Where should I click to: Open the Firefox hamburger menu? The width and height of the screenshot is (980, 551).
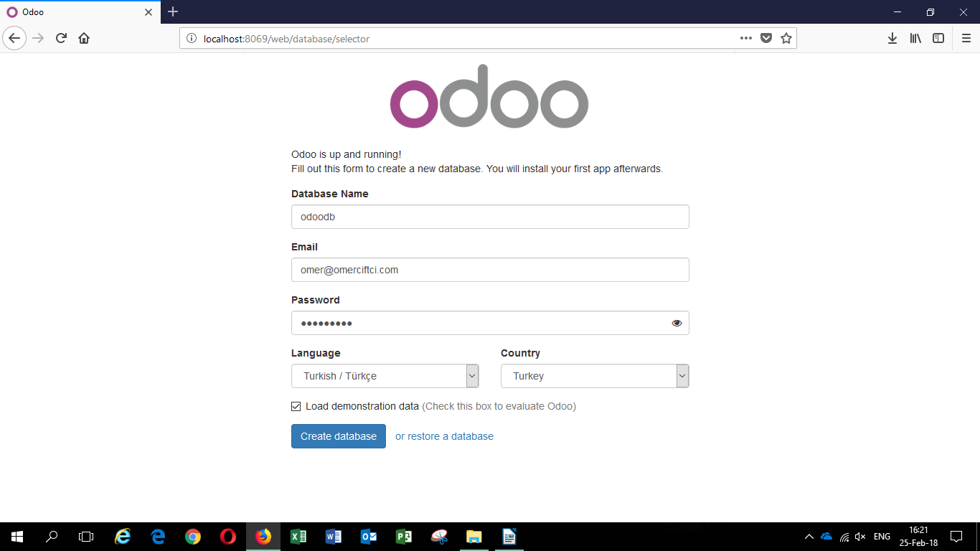click(966, 39)
